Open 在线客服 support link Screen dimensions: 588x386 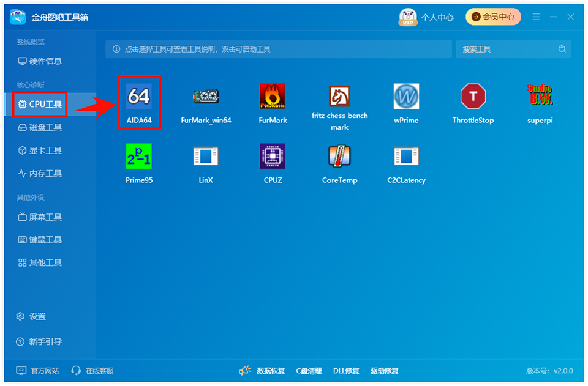(x=92, y=371)
